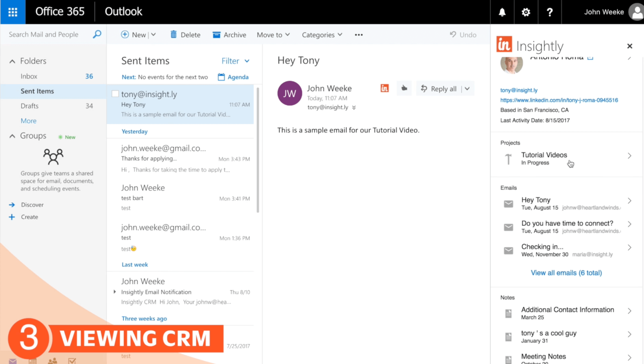644x364 pixels.
Task: Click the Undo button
Action: pos(463,35)
